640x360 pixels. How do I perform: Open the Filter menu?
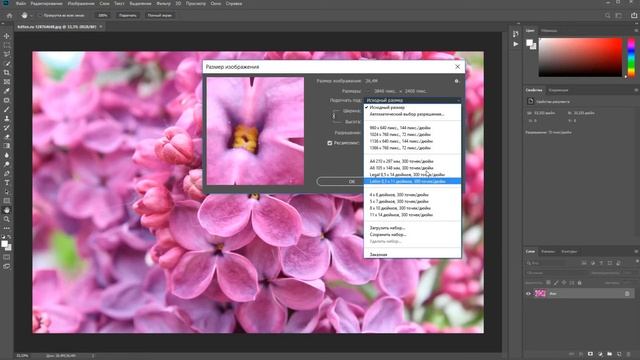164,4
